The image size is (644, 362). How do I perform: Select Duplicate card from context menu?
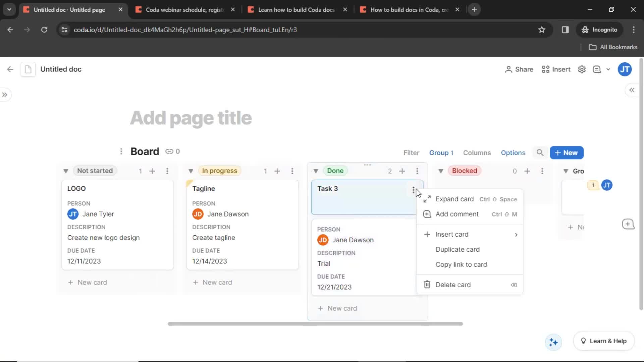tap(458, 249)
